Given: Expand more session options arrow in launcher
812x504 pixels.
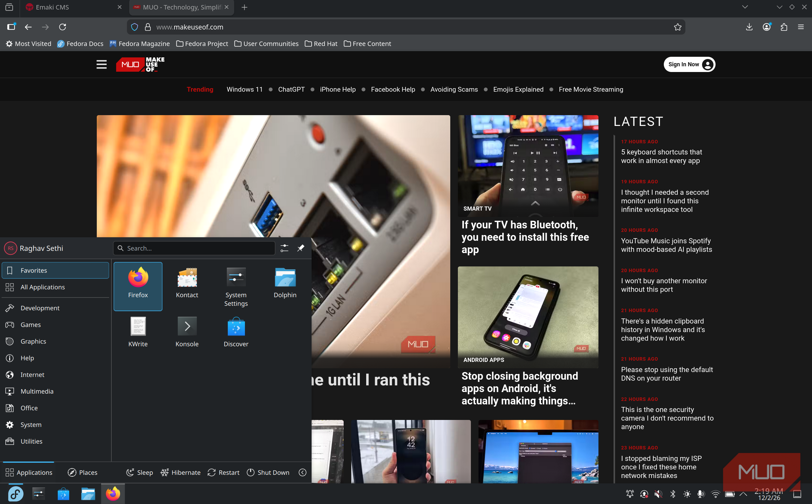Looking at the screenshot, I should pos(302,472).
